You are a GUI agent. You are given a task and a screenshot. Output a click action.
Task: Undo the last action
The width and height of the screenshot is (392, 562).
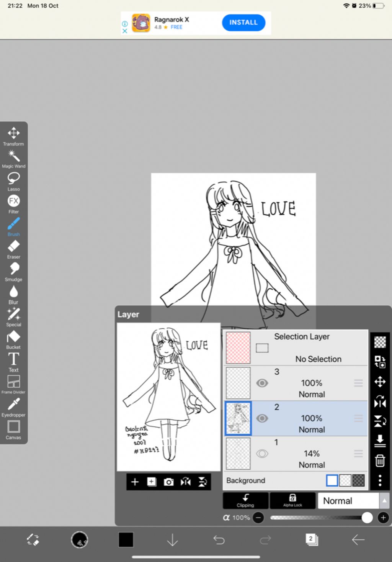pyautogui.click(x=219, y=540)
